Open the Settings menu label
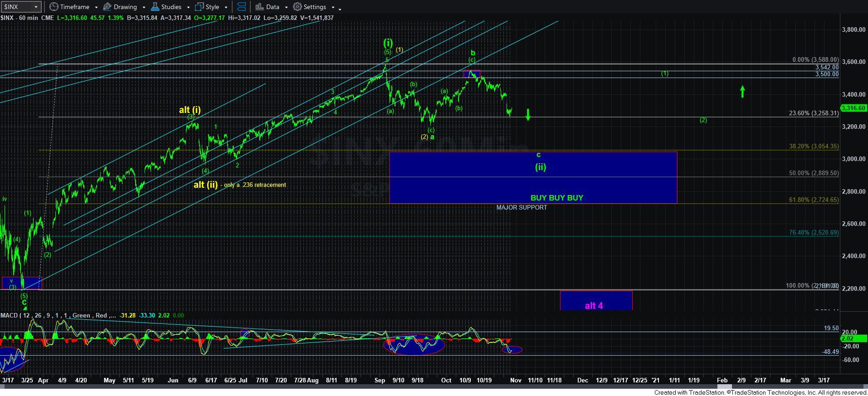This screenshot has width=868, height=396. [315, 7]
